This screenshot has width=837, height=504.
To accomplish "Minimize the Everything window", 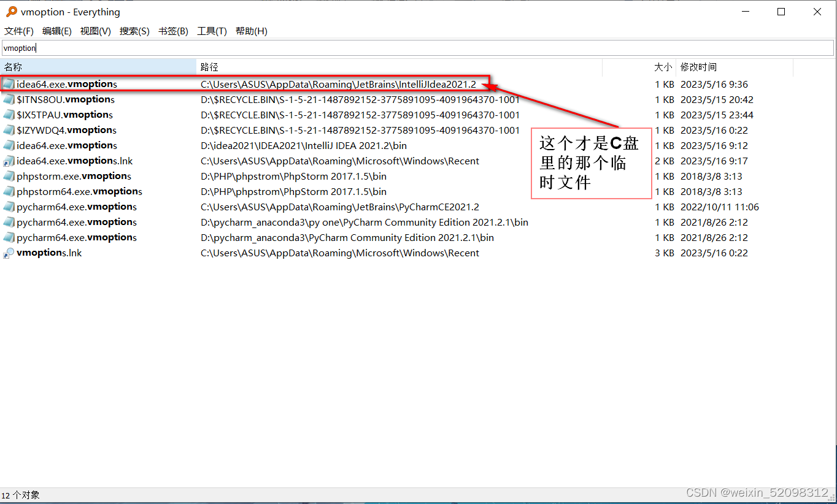I will pos(746,12).
